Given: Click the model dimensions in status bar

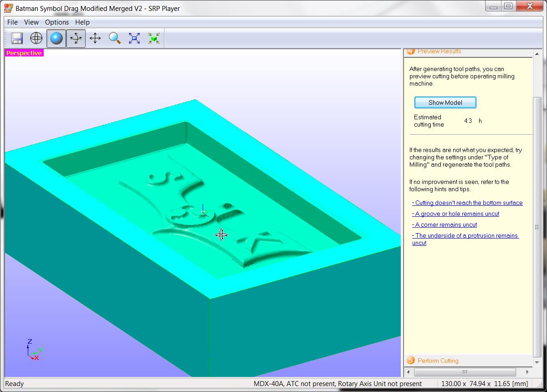Looking at the screenshot, I should (x=485, y=384).
